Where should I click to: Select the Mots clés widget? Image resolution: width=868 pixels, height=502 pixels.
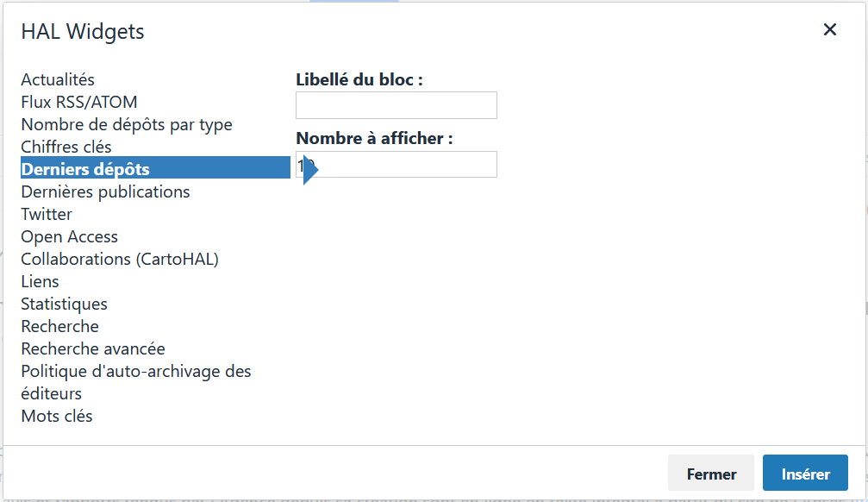point(56,416)
